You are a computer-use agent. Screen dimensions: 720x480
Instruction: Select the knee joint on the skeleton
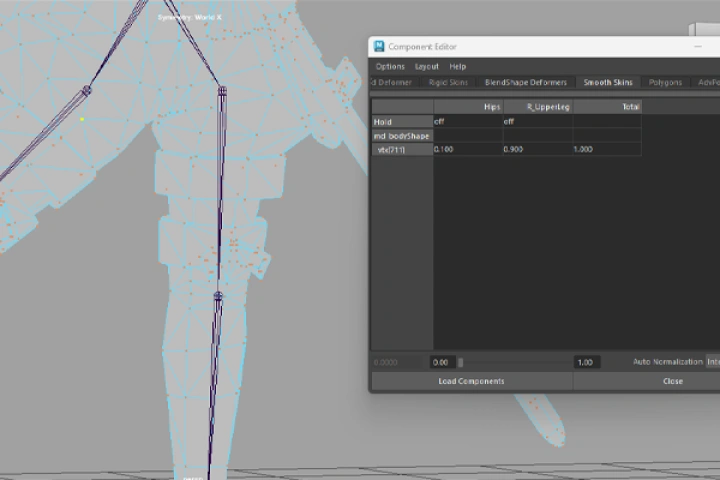click(x=218, y=296)
